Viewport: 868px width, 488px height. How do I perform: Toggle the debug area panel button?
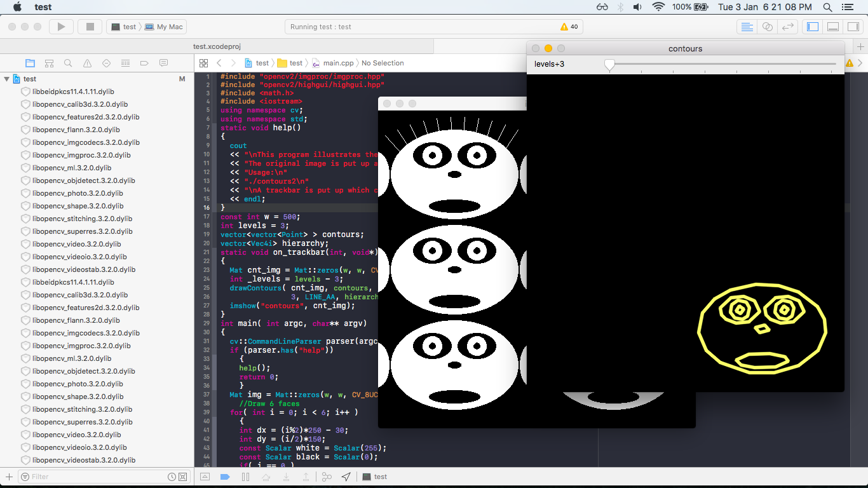(832, 27)
